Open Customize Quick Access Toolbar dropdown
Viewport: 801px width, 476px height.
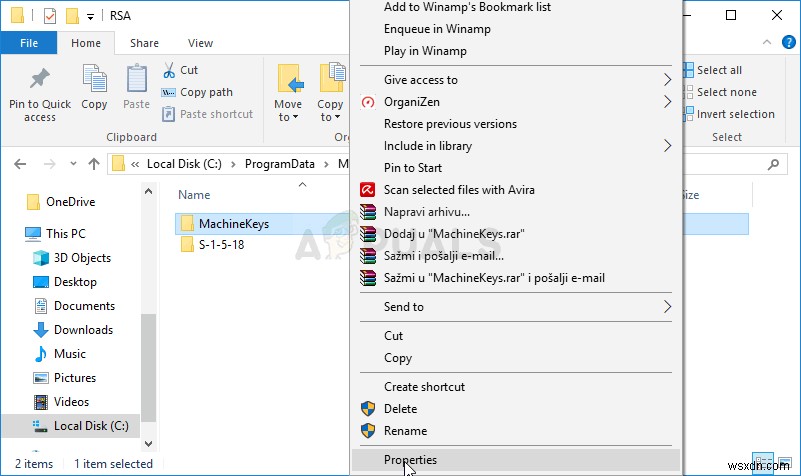[x=90, y=17]
